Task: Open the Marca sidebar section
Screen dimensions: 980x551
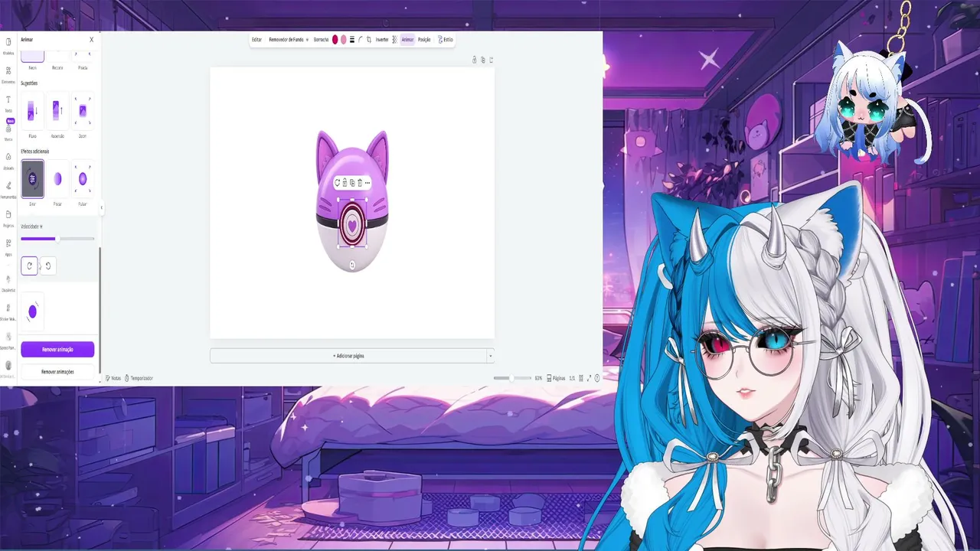Action: pos(8,132)
